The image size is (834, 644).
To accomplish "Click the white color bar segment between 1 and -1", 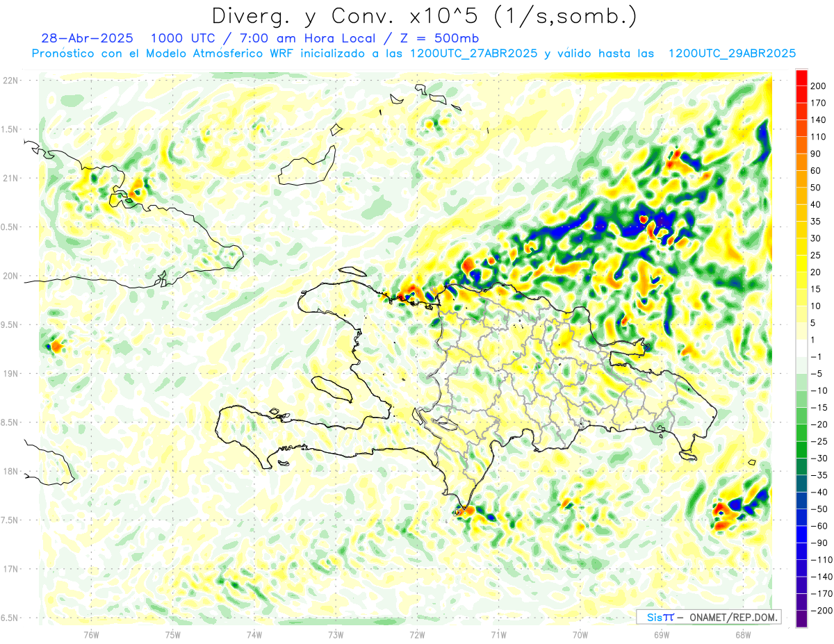I will click(801, 348).
